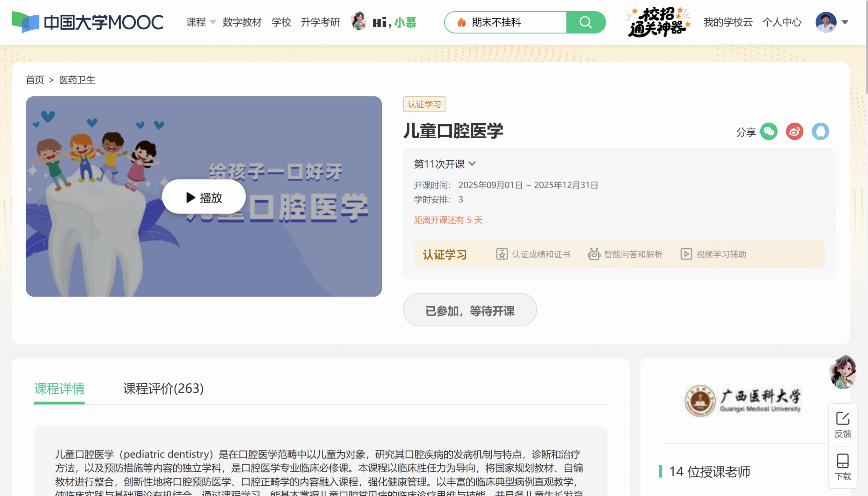Image resolution: width=868 pixels, height=496 pixels.
Task: Share course via QQ icon
Action: coord(820,132)
